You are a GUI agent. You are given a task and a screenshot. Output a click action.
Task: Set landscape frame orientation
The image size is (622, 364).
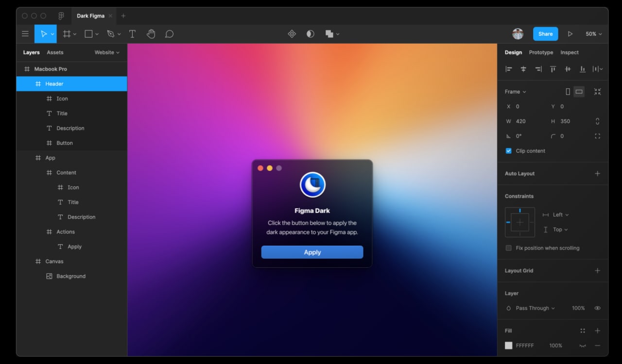pos(579,92)
